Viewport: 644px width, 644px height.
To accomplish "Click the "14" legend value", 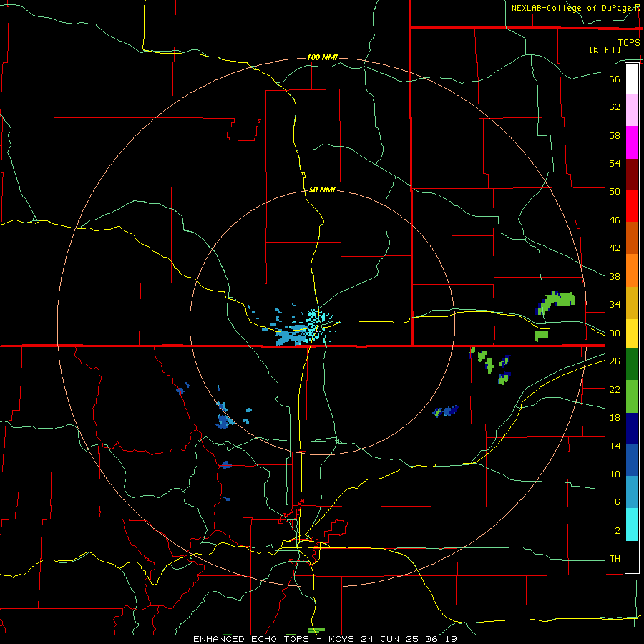I will click(615, 446).
